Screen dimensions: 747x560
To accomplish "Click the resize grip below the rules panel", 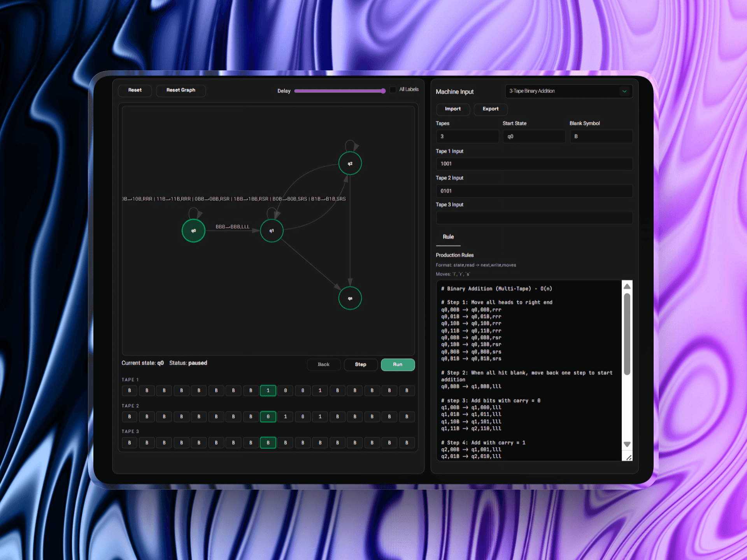I will [x=629, y=457].
